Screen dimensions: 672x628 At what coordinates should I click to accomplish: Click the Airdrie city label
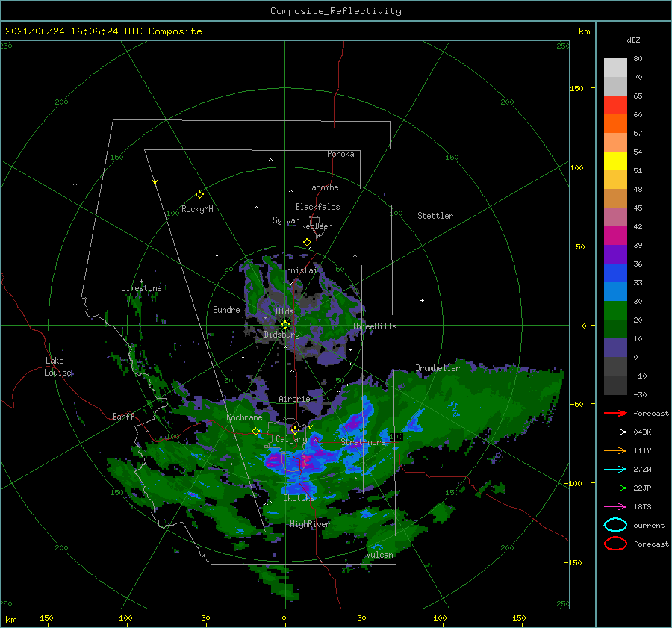click(x=294, y=399)
